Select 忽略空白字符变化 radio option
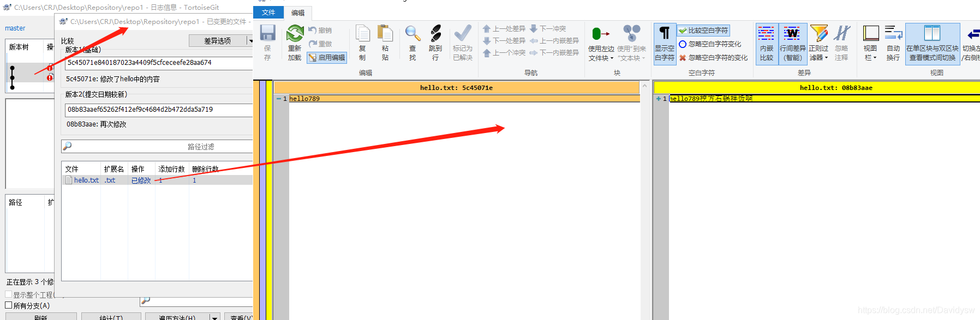 (710, 44)
